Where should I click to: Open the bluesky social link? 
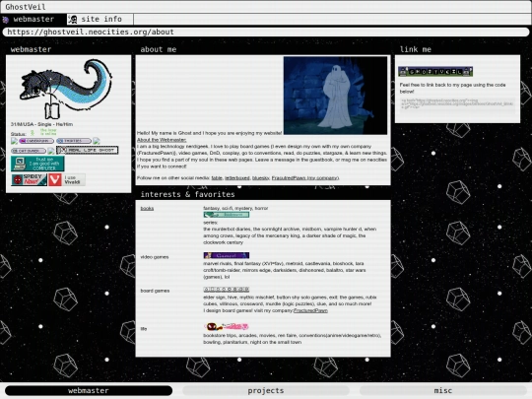260,177
